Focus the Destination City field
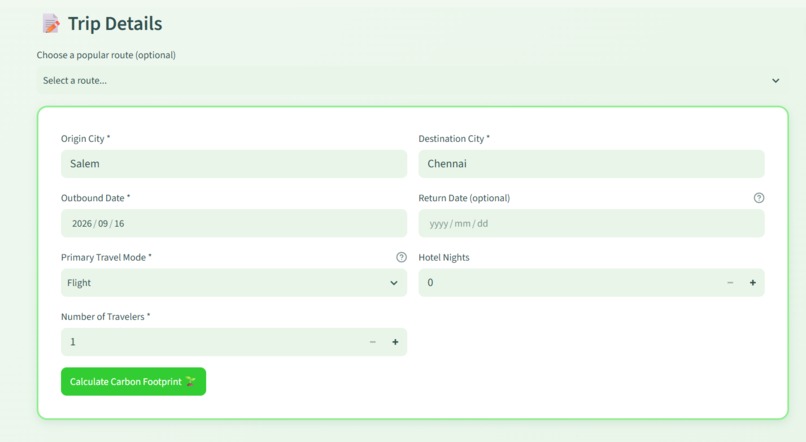The image size is (806, 442). pos(591,164)
